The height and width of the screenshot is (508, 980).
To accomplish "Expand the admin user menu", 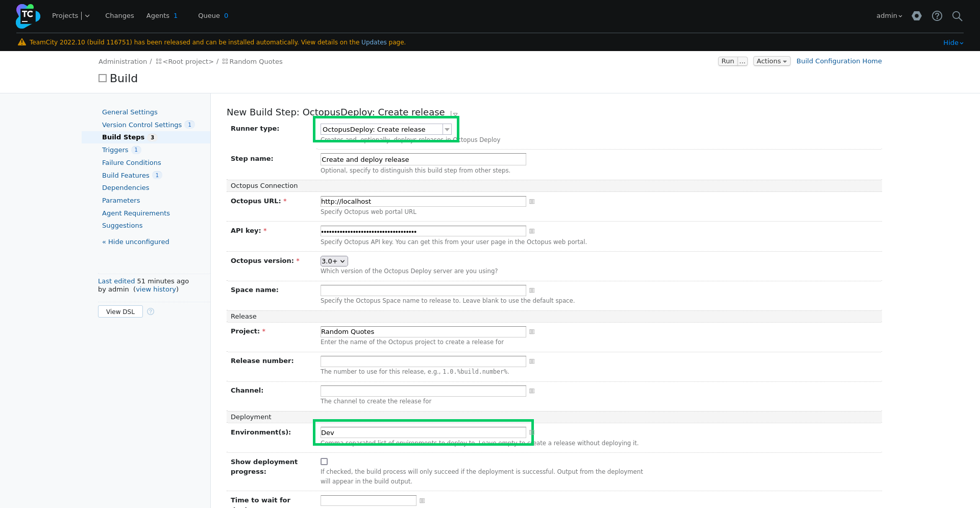I will tap(889, 16).
